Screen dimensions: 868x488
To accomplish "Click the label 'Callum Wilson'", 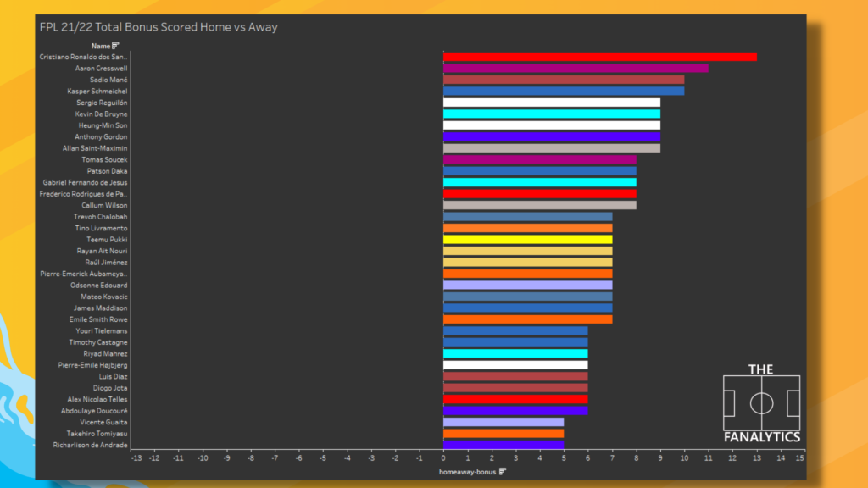I will (x=104, y=205).
